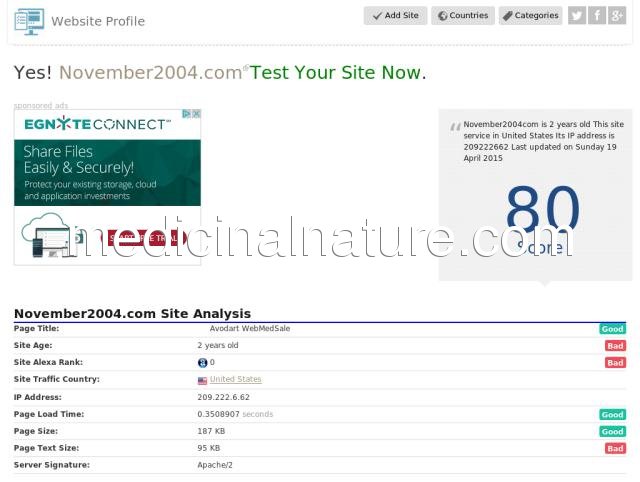Viewport: 640px width, 482px height.
Task: Click the Bad badge in Site Age row
Action: (615, 346)
